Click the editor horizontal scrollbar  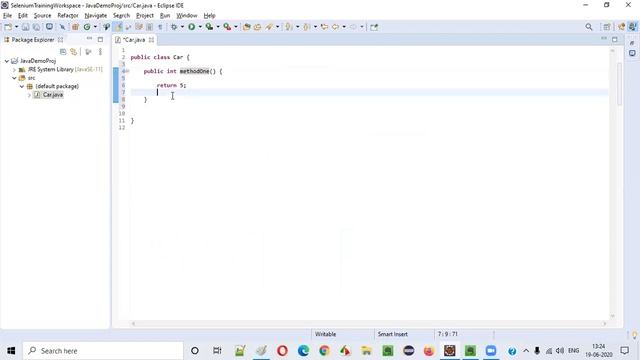click(369, 324)
